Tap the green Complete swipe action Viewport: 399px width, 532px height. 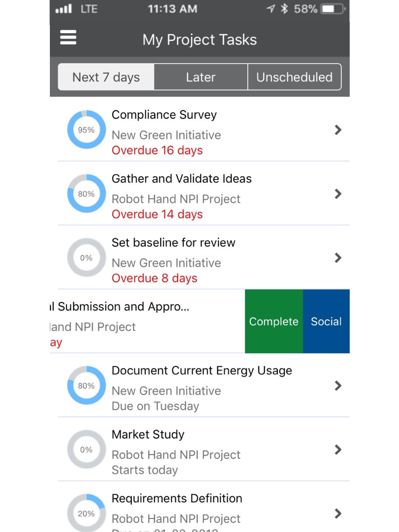(x=274, y=321)
